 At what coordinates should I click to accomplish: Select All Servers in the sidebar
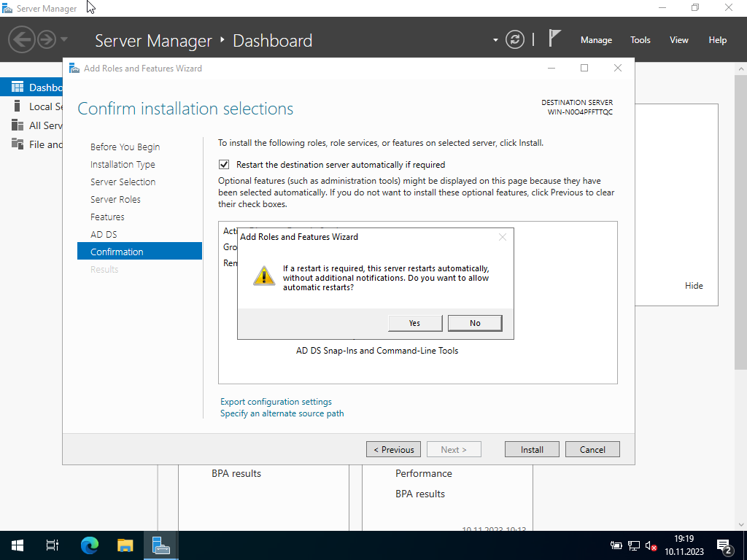click(x=31, y=125)
